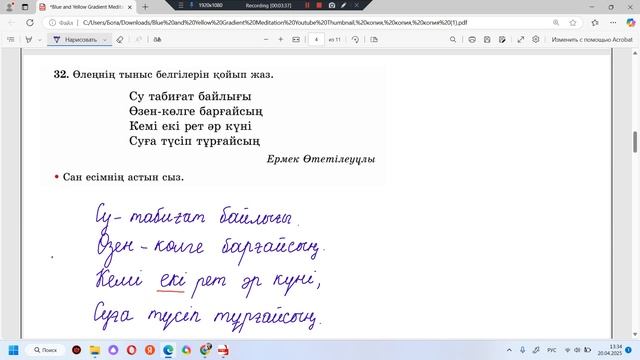Stop the screen recording
The width and height of the screenshot is (640, 360).
pos(319,5)
